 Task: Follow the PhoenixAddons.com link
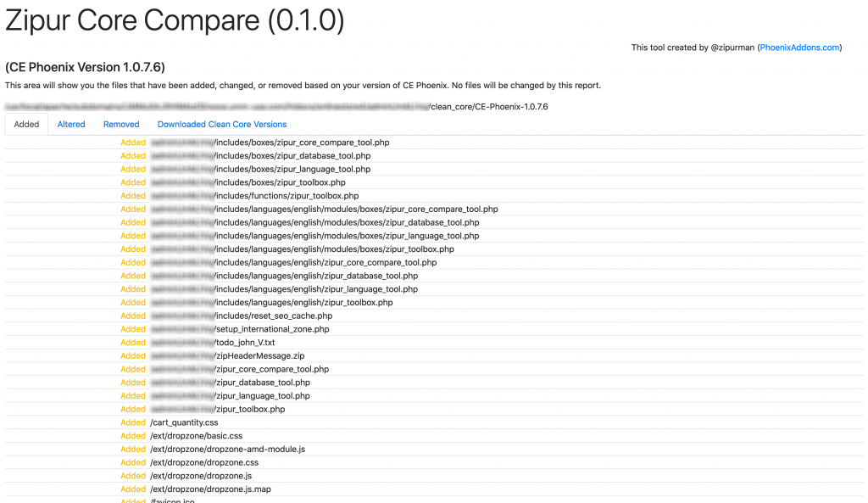[799, 48]
